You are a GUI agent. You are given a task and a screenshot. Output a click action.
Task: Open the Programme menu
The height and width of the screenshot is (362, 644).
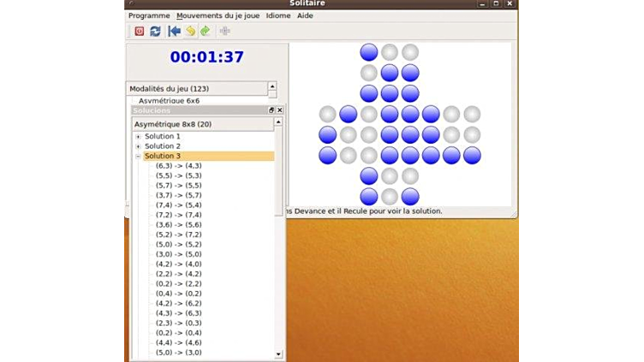coord(149,15)
